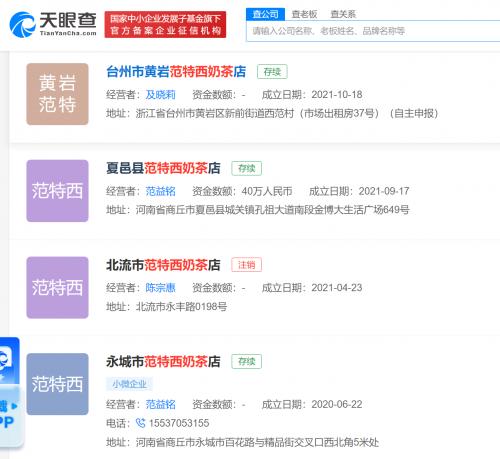The image size is (500, 459).
Task: Click the phone icon beside 15537053155
Action: [x=141, y=423]
